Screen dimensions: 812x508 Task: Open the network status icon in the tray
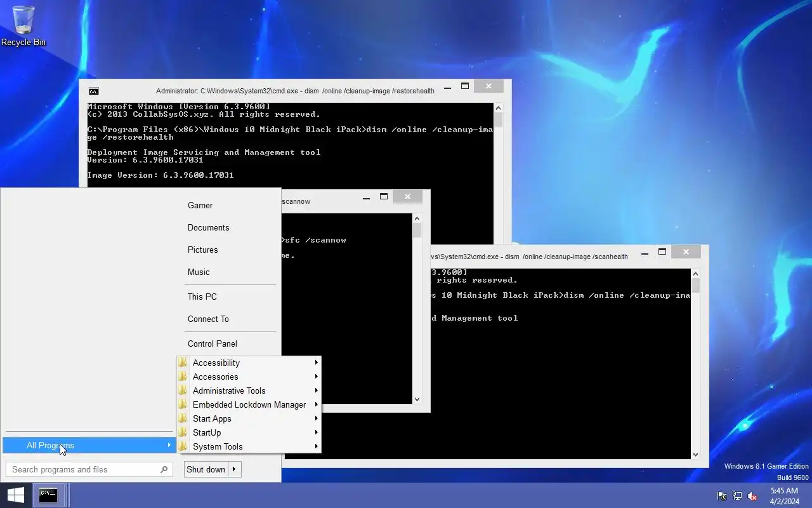pyautogui.click(x=737, y=496)
